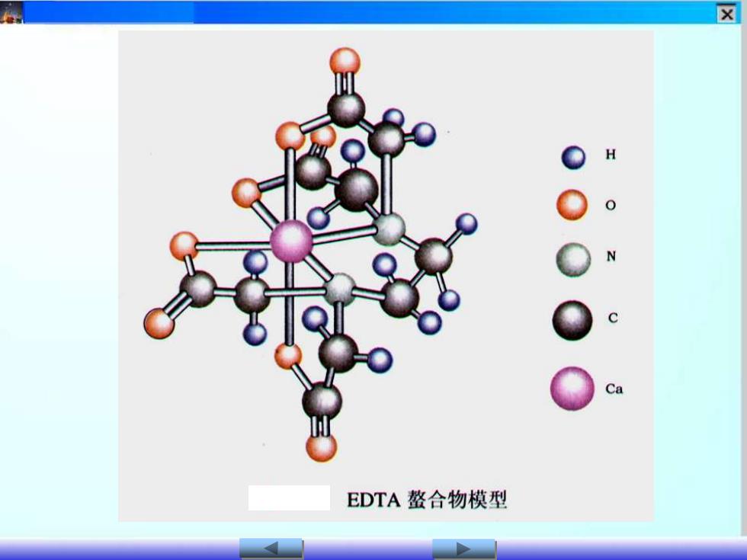Viewport: 747px width, 560px height.
Task: Click the legend label "C"
Action: pos(613,318)
